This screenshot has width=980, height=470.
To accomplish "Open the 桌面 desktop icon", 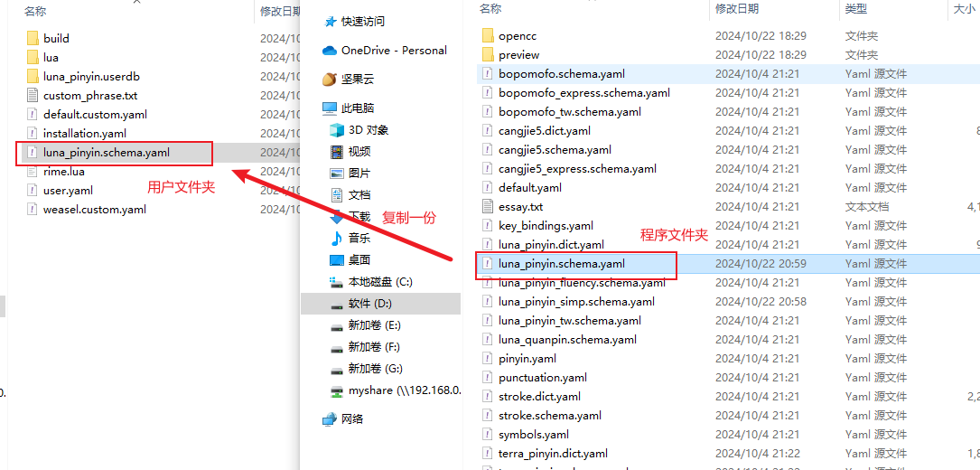I will pos(337,259).
